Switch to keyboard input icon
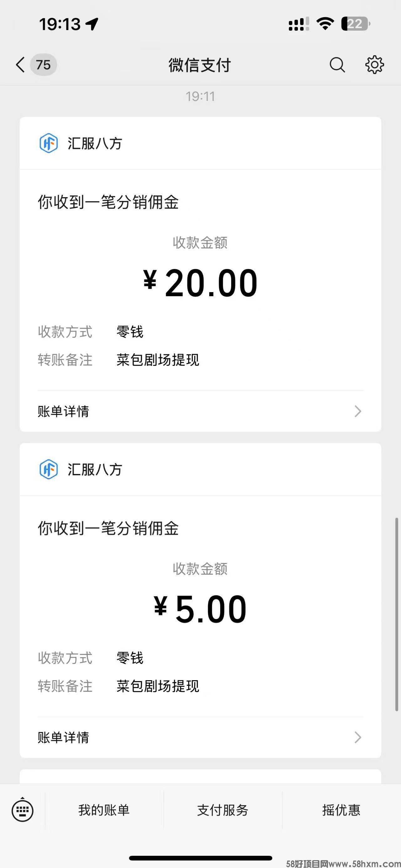 click(x=23, y=810)
